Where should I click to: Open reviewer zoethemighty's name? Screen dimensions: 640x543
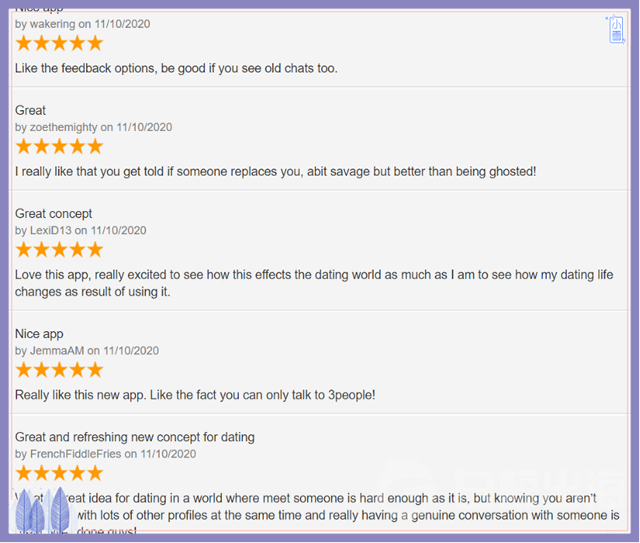(64, 127)
